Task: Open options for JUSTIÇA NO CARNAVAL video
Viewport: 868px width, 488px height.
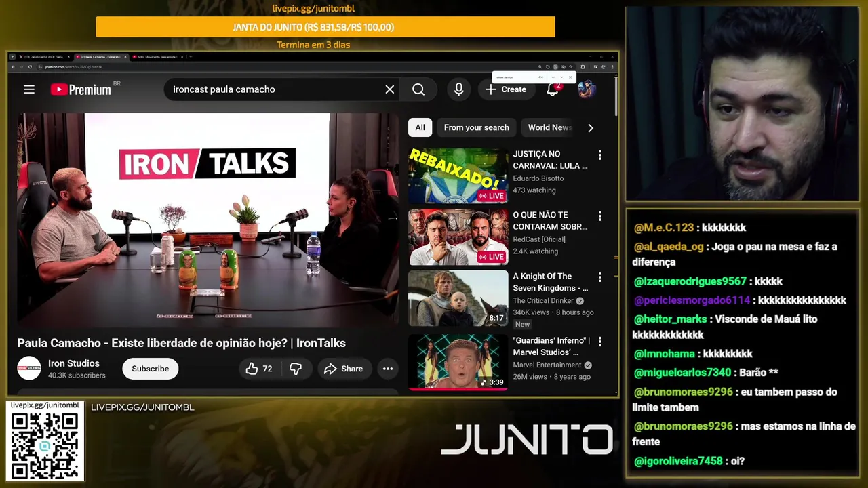Action: tap(599, 155)
